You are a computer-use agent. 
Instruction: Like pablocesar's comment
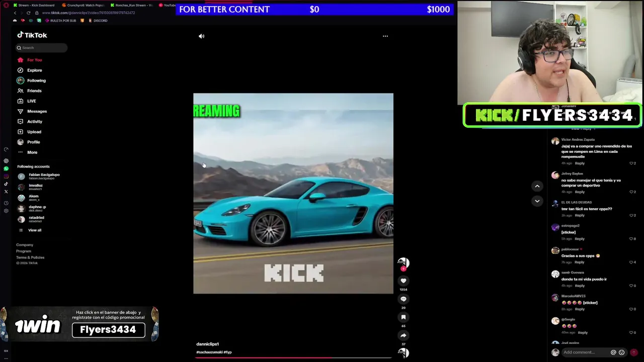(632, 262)
